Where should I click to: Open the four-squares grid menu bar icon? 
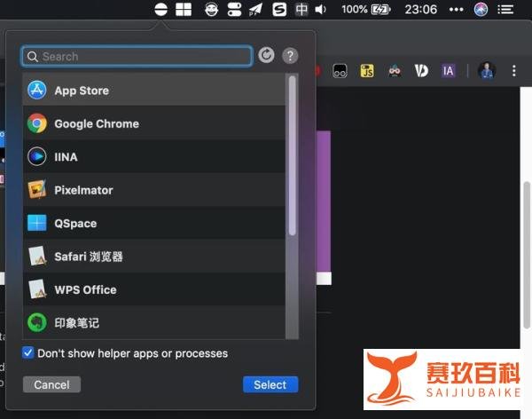click(x=184, y=9)
